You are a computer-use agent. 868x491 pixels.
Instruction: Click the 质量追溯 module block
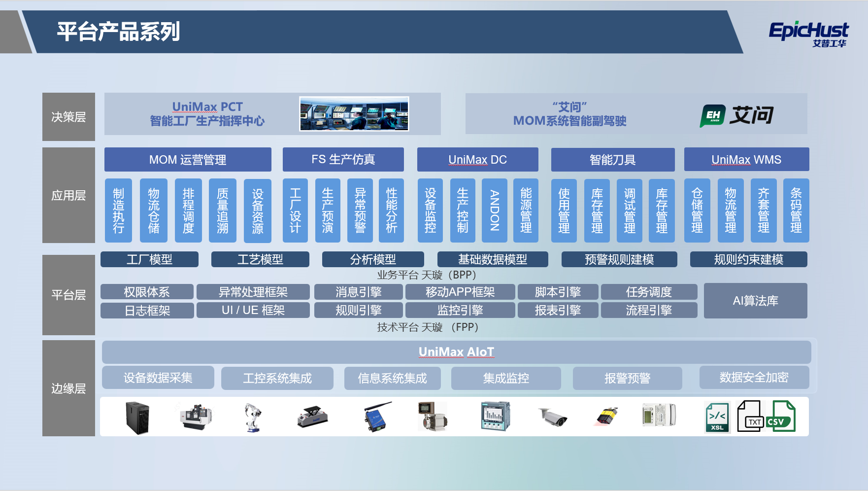[x=223, y=210]
